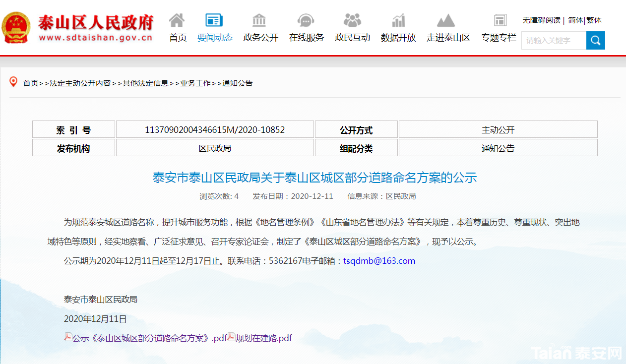Click the email link tsqdmb@163.com

pyautogui.click(x=379, y=261)
